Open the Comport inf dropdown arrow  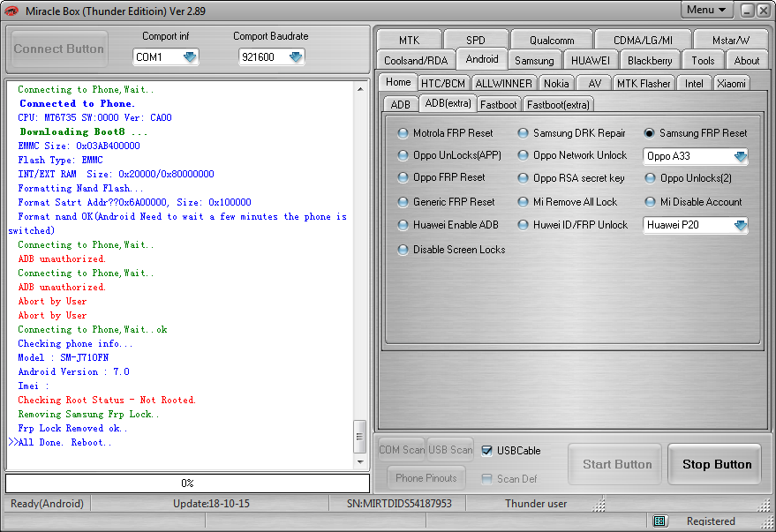[190, 56]
